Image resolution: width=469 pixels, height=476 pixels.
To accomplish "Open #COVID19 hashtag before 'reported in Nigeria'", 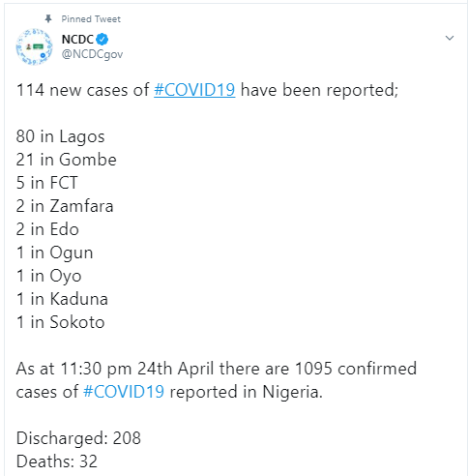I will pyautogui.click(x=124, y=392).
